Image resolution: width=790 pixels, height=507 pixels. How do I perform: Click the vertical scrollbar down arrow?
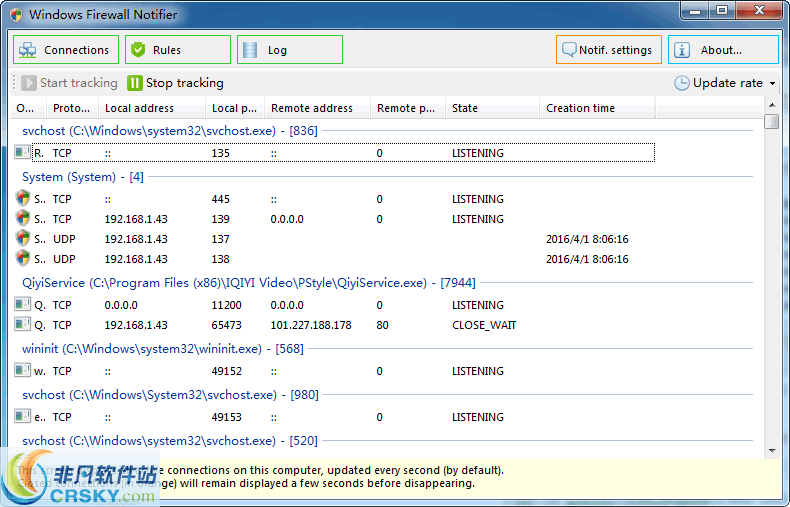pyautogui.click(x=771, y=452)
